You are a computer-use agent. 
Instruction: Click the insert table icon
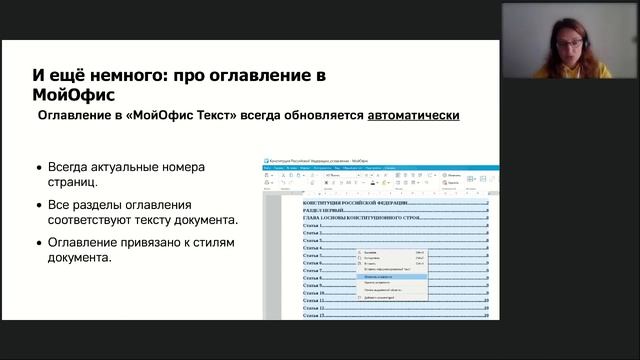[x=470, y=178]
